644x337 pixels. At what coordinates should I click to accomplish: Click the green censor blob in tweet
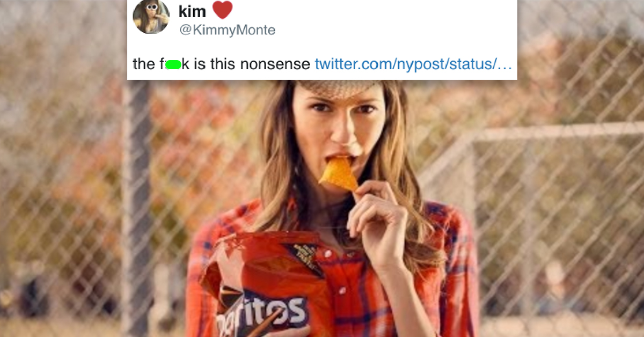click(x=172, y=65)
